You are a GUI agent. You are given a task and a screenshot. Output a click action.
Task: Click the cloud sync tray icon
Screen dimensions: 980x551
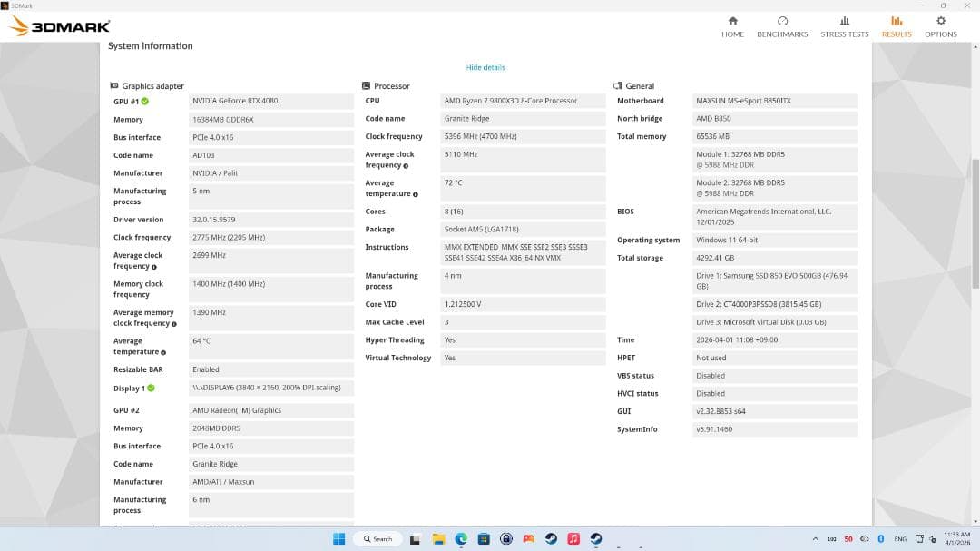click(x=865, y=539)
